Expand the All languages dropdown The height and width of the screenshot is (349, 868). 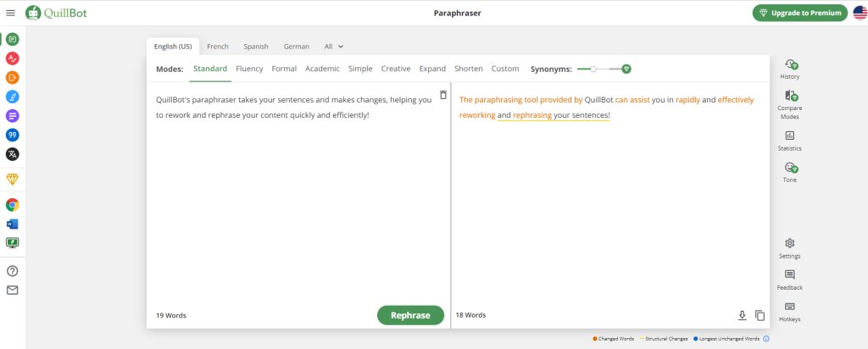[x=334, y=47]
